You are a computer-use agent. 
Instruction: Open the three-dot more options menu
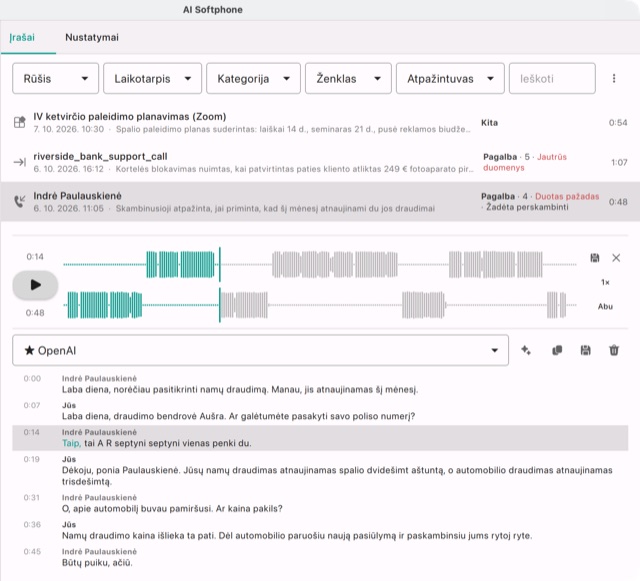tap(614, 78)
